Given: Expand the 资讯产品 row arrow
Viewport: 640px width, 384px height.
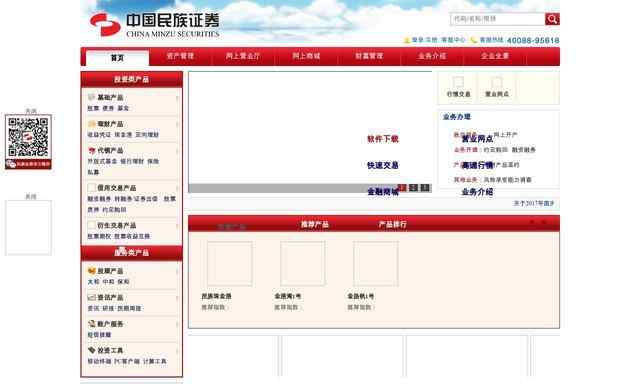Looking at the screenshot, I should (x=177, y=297).
